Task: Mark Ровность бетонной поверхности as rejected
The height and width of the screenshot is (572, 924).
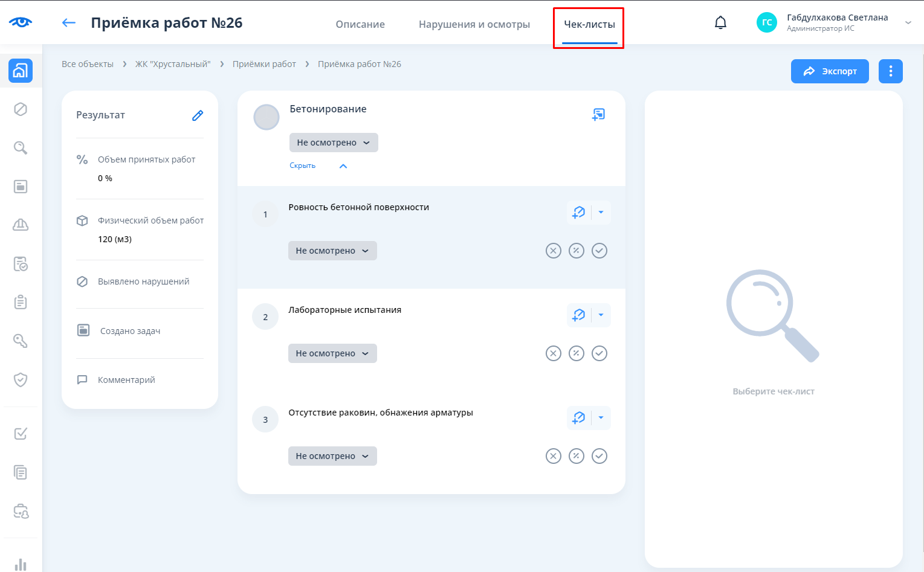Action: [x=553, y=251]
